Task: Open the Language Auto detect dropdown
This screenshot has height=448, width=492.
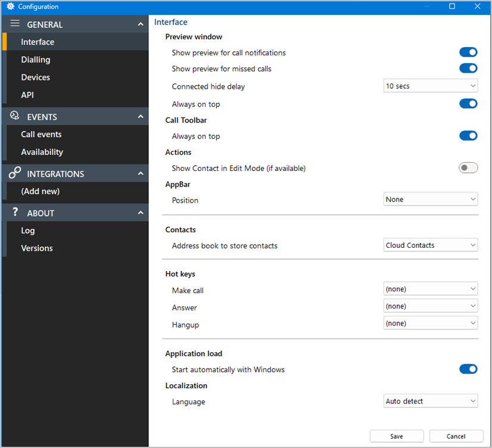Action: click(x=431, y=401)
